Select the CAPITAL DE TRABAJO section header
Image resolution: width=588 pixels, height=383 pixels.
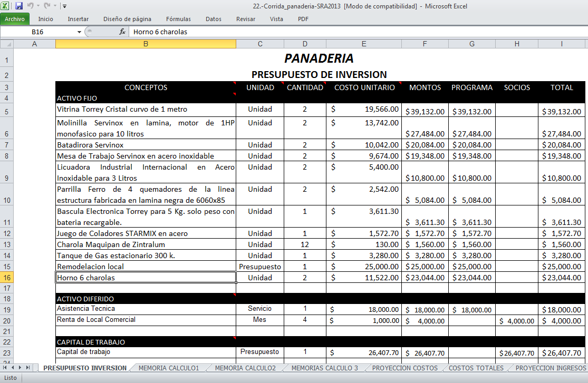146,342
